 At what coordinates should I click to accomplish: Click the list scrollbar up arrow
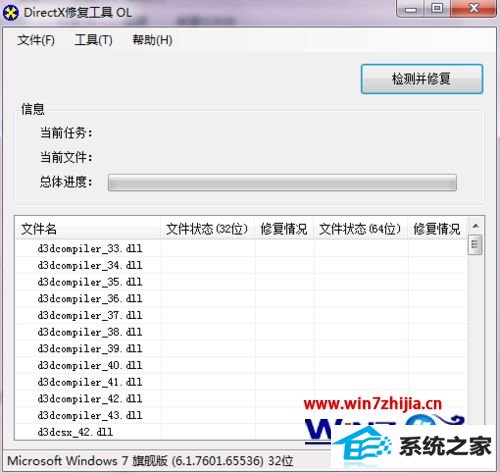pos(475,226)
